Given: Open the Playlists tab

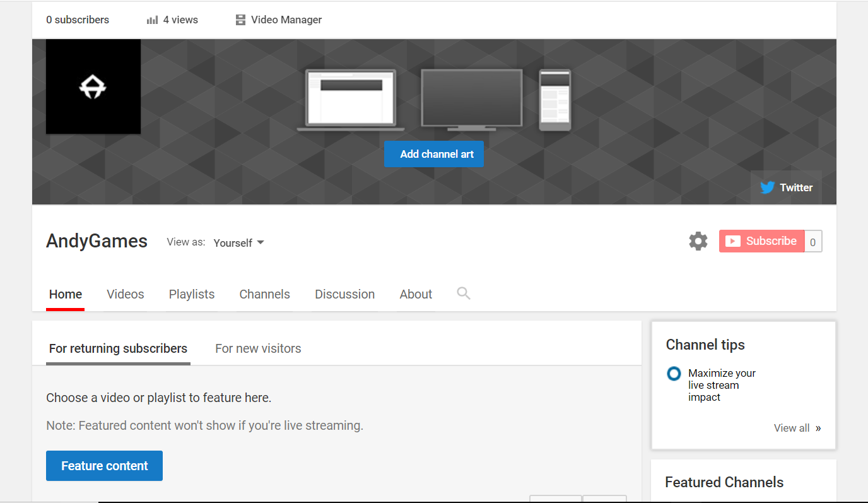Looking at the screenshot, I should [x=192, y=295].
